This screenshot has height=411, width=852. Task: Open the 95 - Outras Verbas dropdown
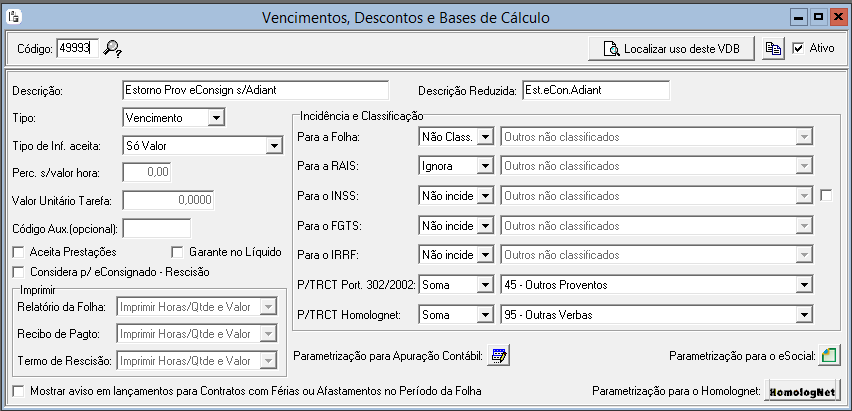(x=804, y=315)
